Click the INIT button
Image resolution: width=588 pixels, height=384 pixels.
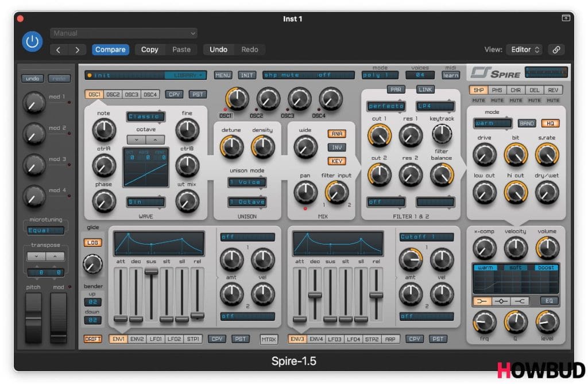pos(247,75)
